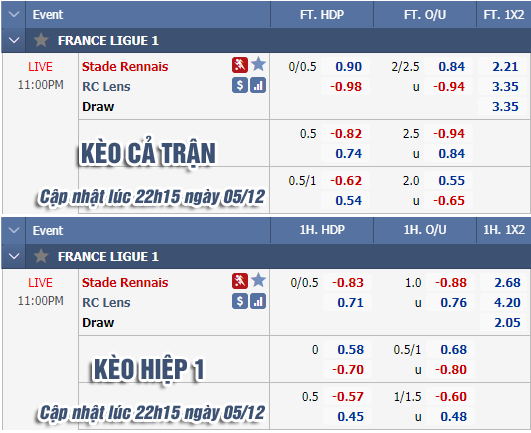Collapse the top Event header chevron
The width and height of the screenshot is (531, 433).
pyautogui.click(x=14, y=15)
